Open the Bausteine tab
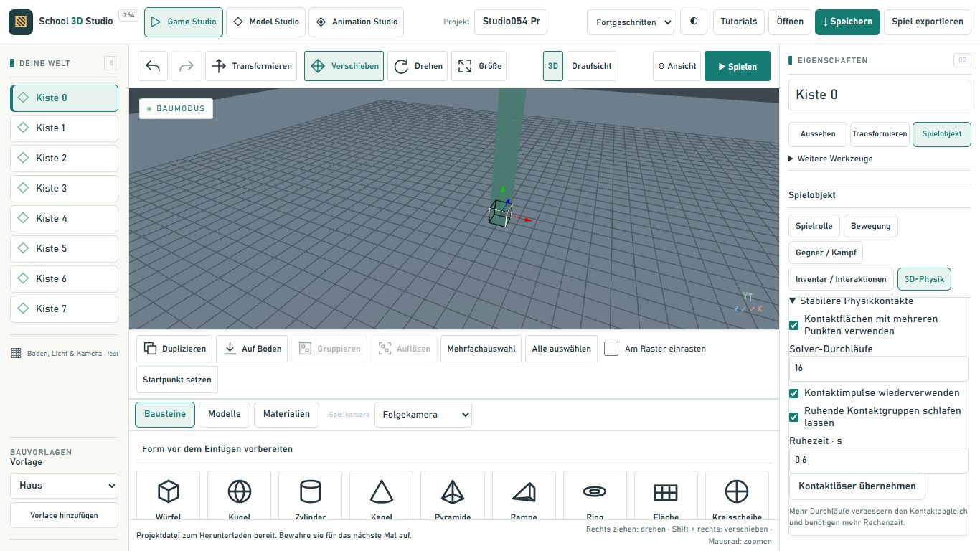 coord(165,414)
